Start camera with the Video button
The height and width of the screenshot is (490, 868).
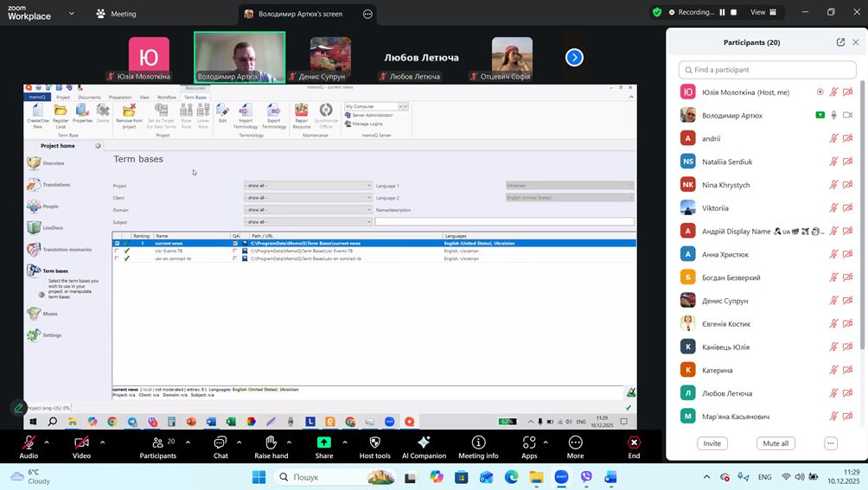tap(81, 442)
